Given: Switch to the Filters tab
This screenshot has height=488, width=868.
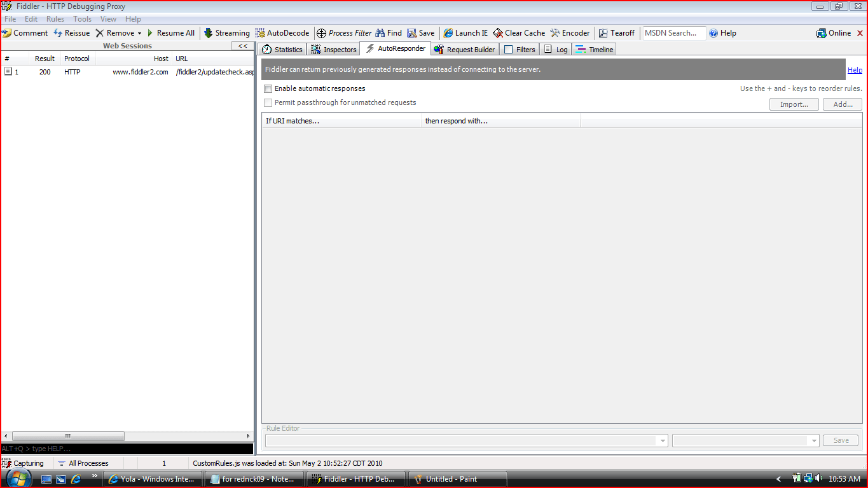Looking at the screenshot, I should pos(520,50).
